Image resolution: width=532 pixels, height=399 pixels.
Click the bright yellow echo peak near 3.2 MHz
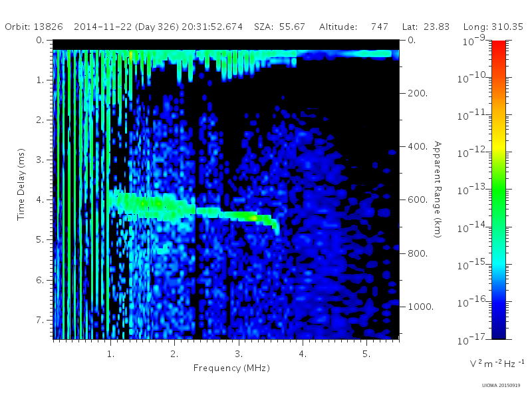(x=253, y=217)
